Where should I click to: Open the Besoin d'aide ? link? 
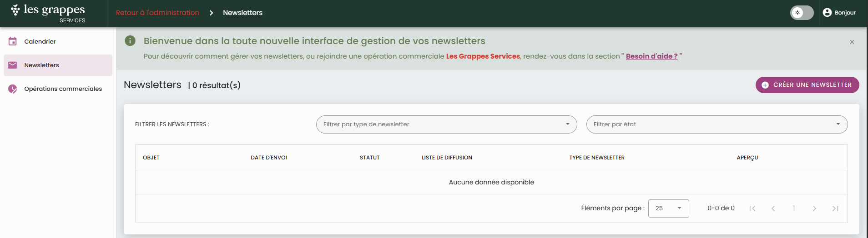click(651, 56)
